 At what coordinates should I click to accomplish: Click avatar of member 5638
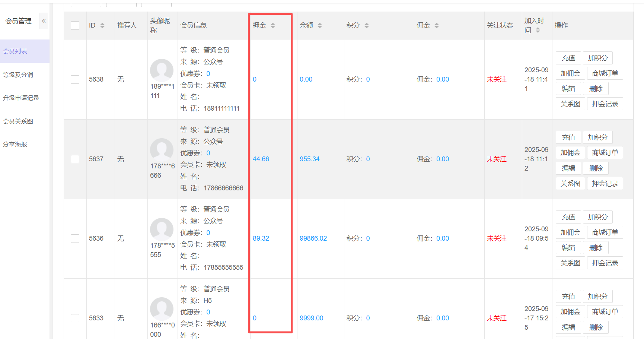pyautogui.click(x=162, y=70)
